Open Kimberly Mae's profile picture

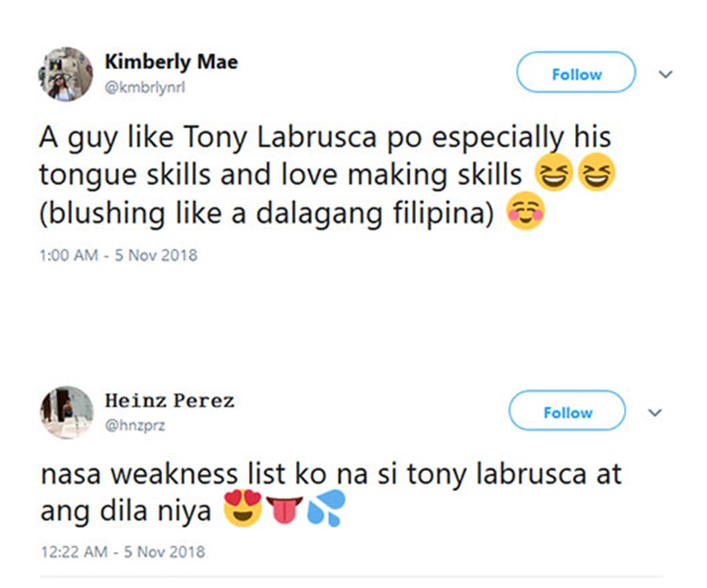65,74
